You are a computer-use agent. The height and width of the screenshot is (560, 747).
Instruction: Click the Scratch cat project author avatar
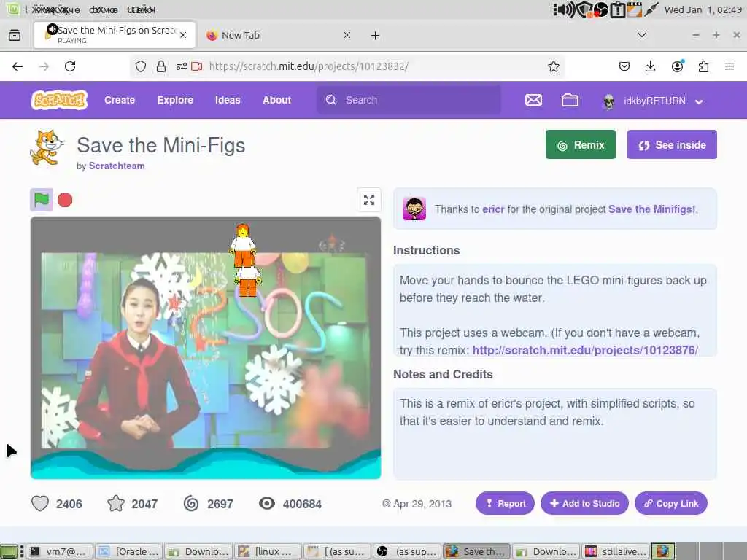click(x=47, y=147)
